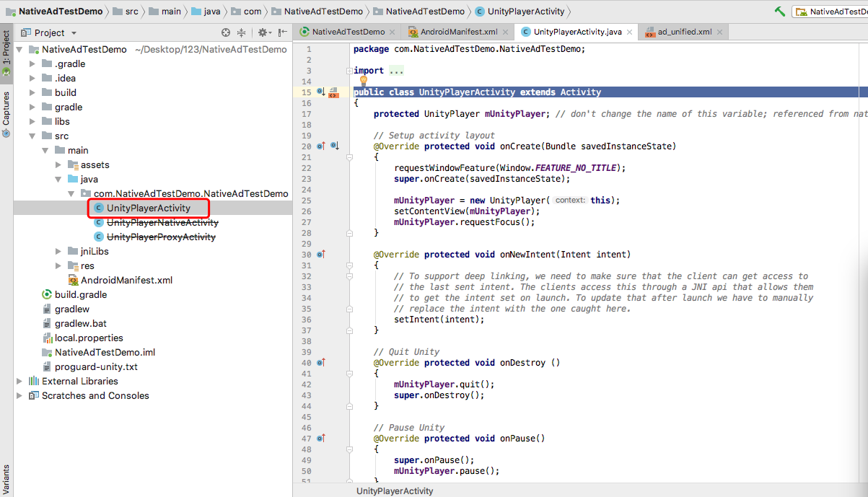868x497 pixels.
Task: Click the mUnityPlayer.requestFocus() line
Action: [465, 222]
